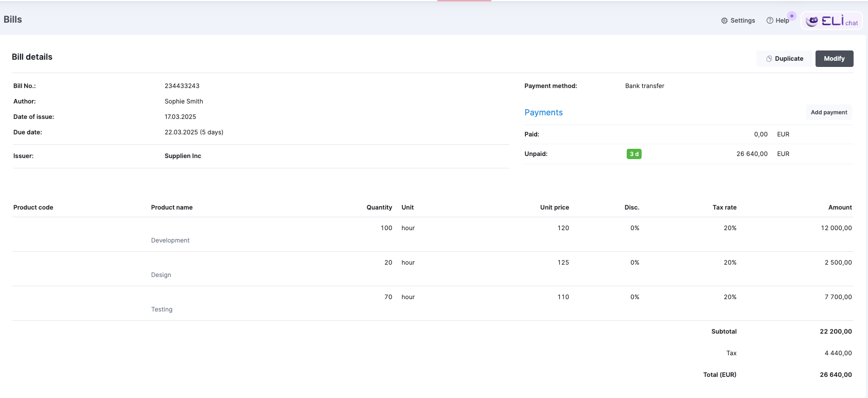
Task: Click the Add payment button
Action: (829, 112)
